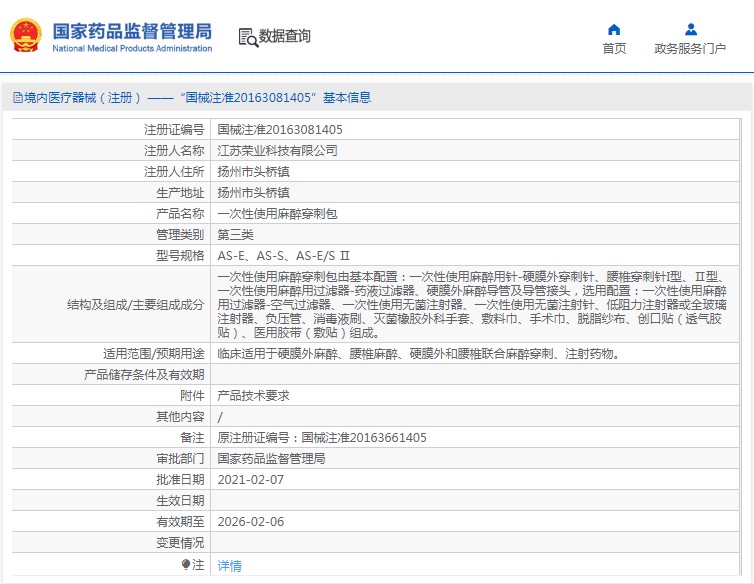Click the 产品储存条件及有效期 label

click(x=144, y=375)
